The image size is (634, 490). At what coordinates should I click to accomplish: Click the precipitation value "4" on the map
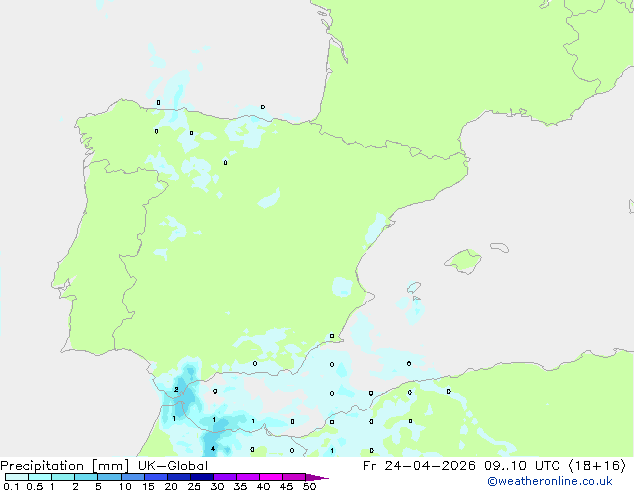pyautogui.click(x=213, y=449)
